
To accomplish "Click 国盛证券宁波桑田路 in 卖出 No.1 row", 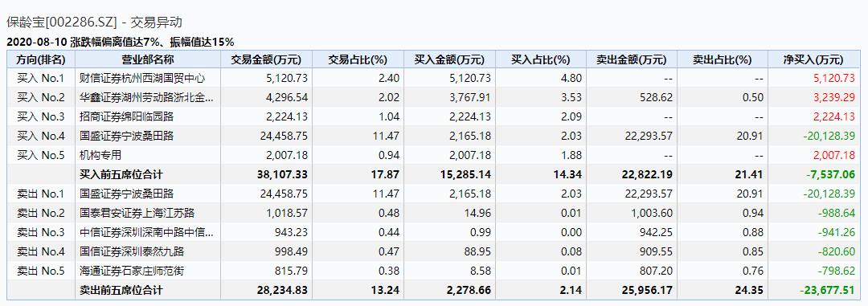I will pyautogui.click(x=127, y=194).
